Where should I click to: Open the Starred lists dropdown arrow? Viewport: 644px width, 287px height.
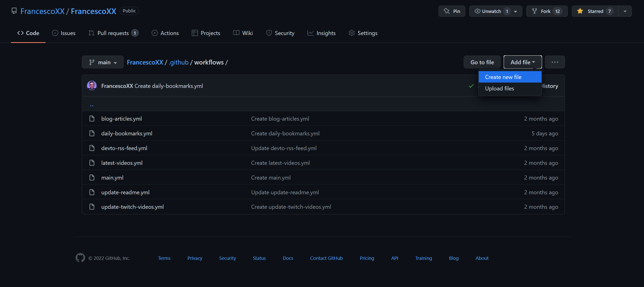point(625,11)
